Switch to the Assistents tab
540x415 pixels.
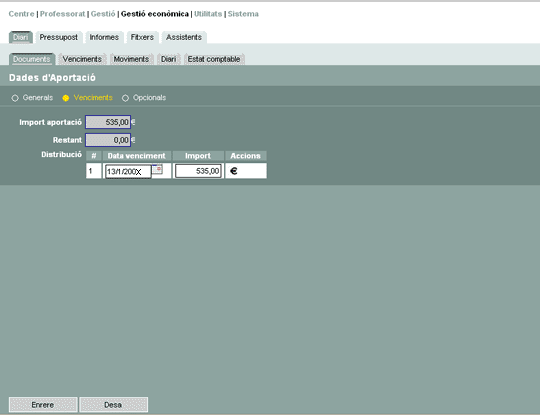(x=184, y=37)
